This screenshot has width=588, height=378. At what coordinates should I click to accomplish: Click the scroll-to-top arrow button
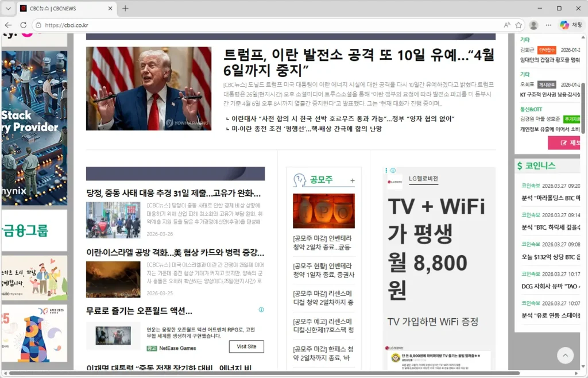coord(565,355)
